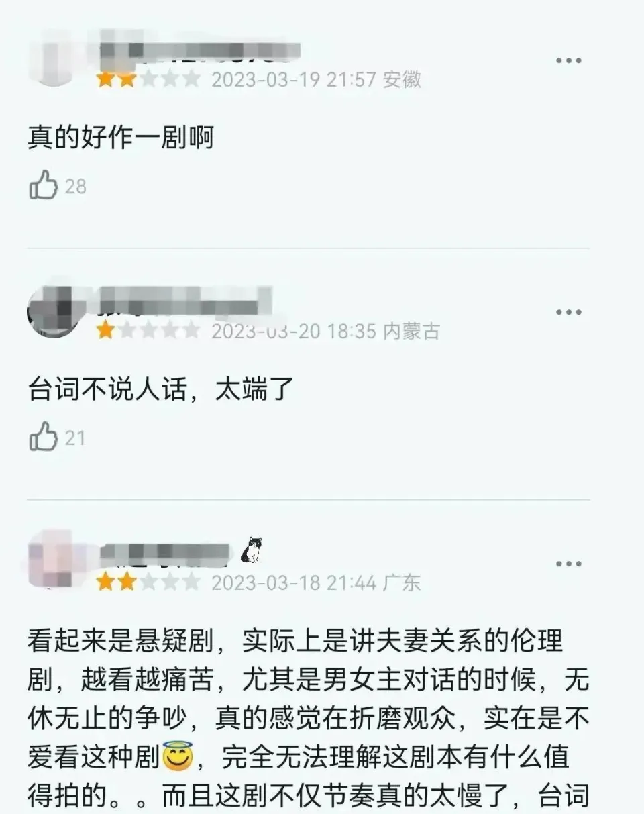Tap the cat badge next to the username
Screen dimensions: 644x814
(x=252, y=550)
